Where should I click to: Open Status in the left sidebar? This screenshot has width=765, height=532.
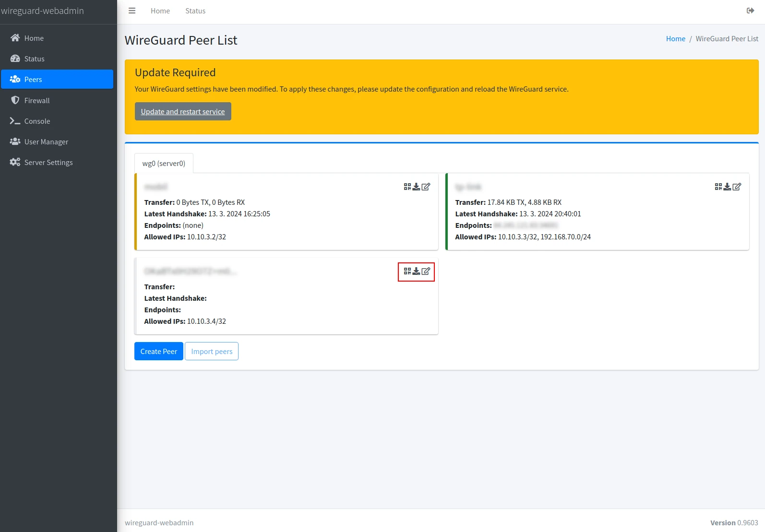[57, 59]
